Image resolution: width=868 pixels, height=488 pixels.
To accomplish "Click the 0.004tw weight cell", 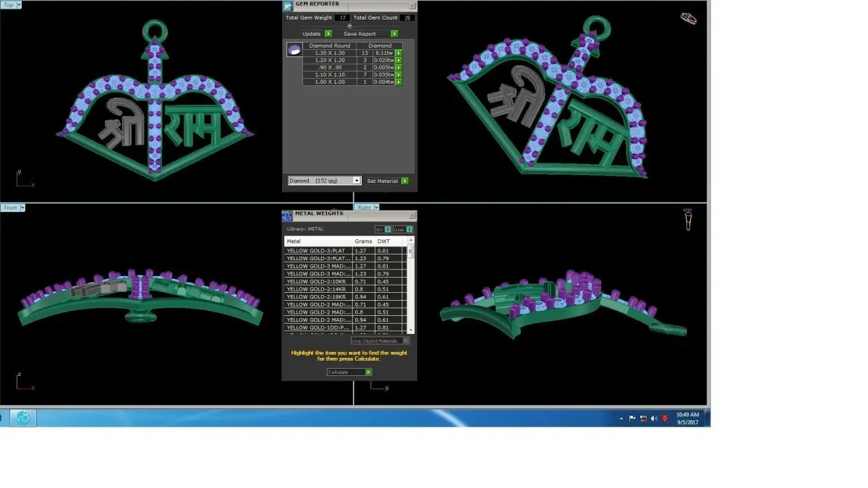I will coord(384,82).
